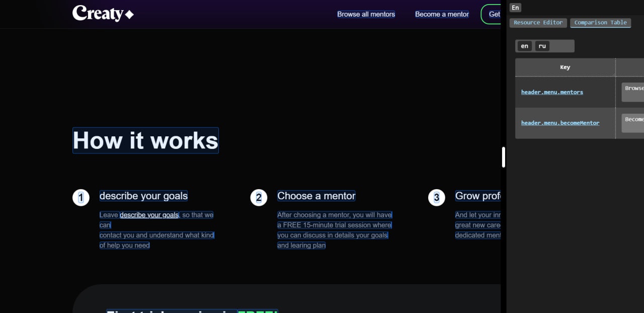Click the step 1 number circle
The width and height of the screenshot is (644, 313).
81,198
